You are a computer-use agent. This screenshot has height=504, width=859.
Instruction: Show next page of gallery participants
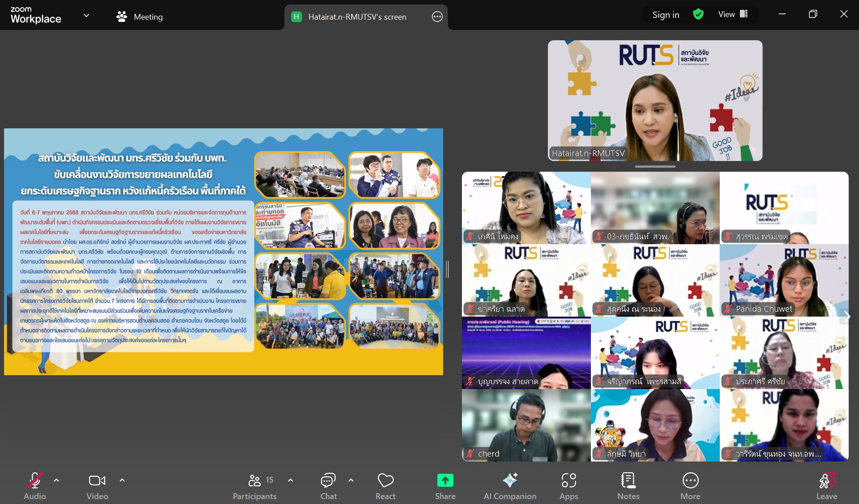click(846, 317)
